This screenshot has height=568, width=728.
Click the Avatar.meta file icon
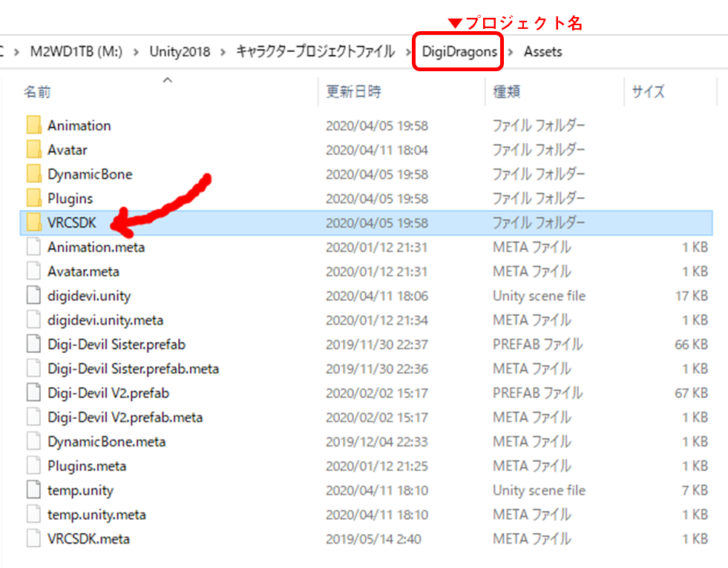33,271
